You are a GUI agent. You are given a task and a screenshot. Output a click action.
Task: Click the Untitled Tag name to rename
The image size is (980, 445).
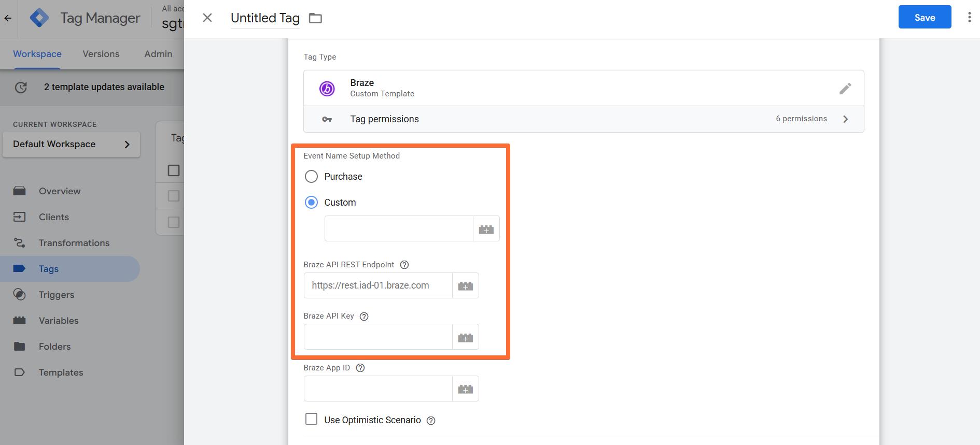[265, 18]
